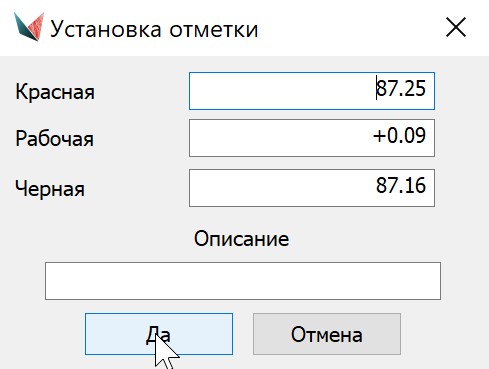
Task: Confirm with the Да button
Action: pos(159,334)
